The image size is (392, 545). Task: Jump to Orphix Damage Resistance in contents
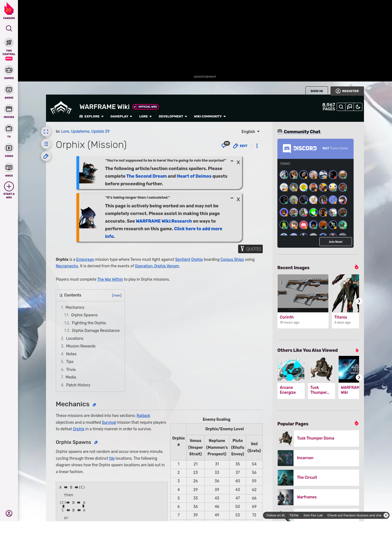tap(96, 331)
